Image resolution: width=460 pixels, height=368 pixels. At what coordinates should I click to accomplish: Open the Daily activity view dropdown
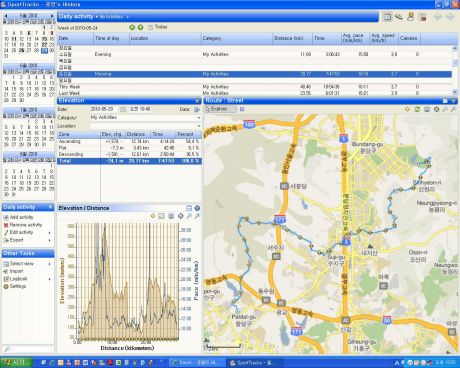[x=97, y=17]
